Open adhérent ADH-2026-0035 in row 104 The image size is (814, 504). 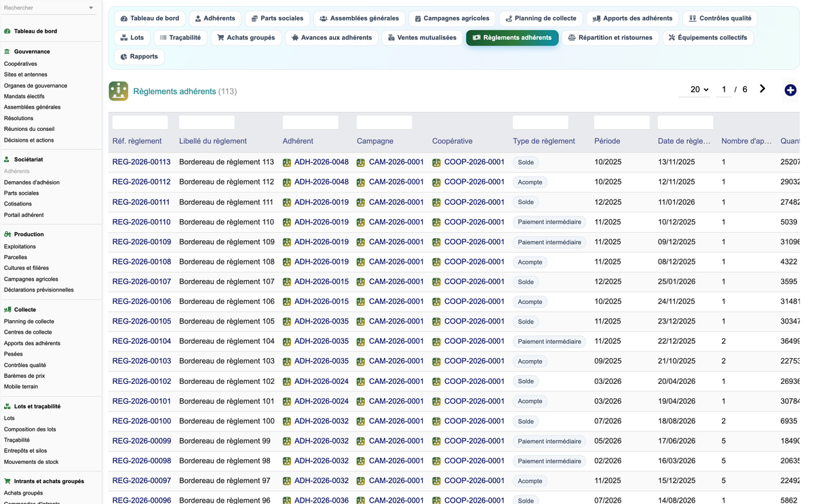point(322,341)
